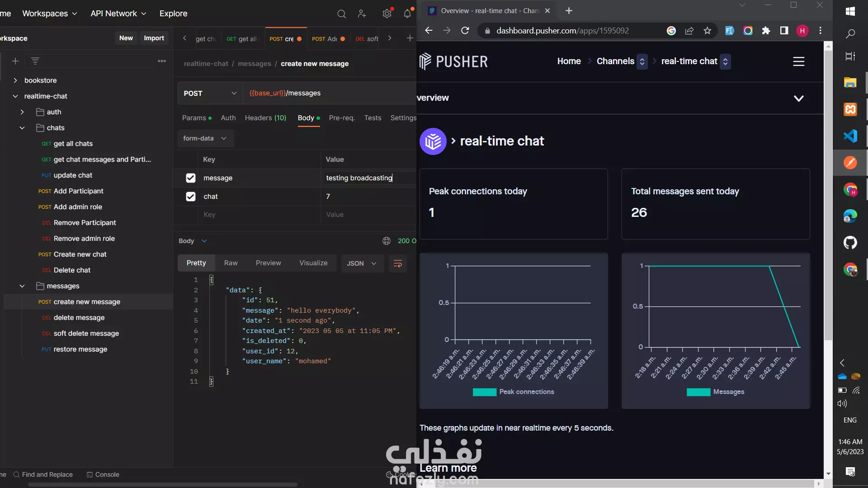868x488 pixels.
Task: Open Postman settings gear icon
Action: coord(387,14)
